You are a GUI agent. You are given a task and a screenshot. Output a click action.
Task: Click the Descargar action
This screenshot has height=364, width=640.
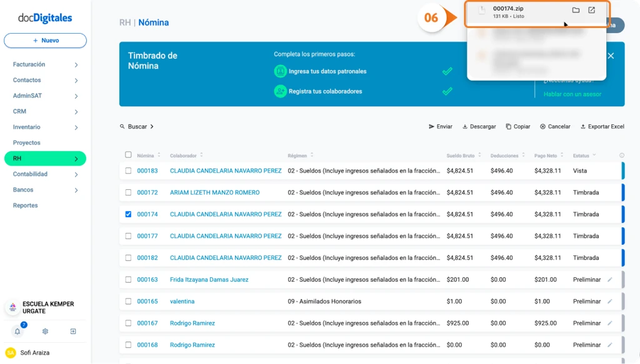479,126
